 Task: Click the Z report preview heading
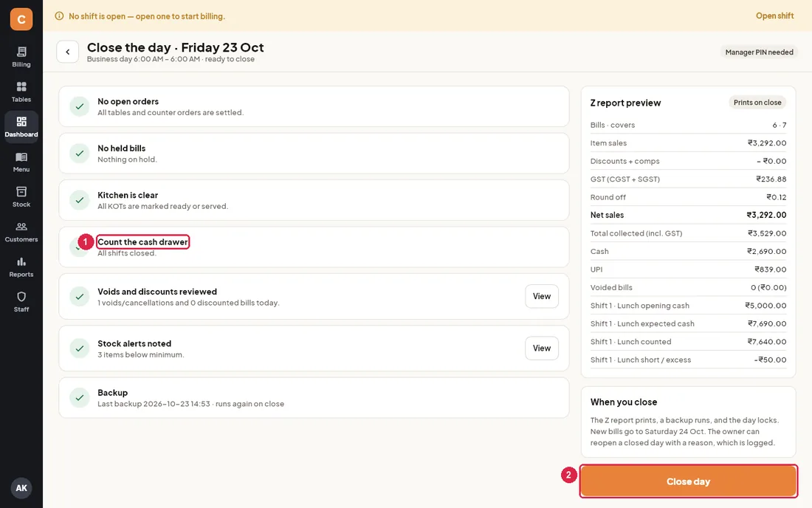(x=625, y=103)
